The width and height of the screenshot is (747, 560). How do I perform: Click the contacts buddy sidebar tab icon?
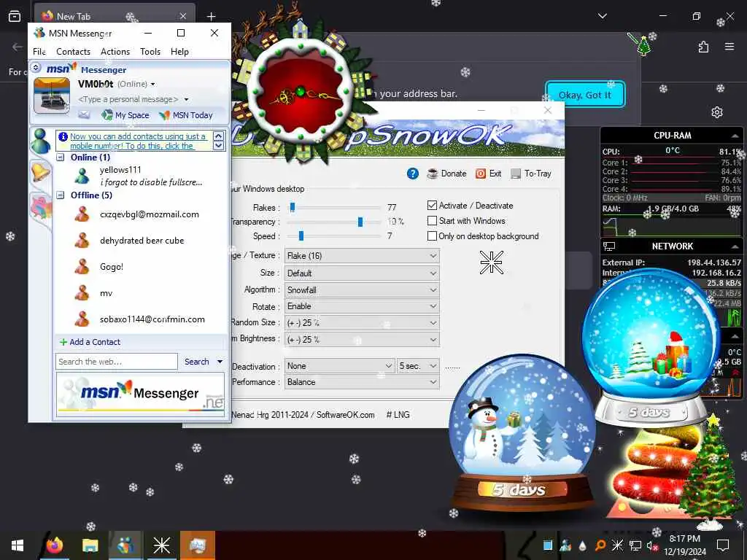tap(41, 141)
